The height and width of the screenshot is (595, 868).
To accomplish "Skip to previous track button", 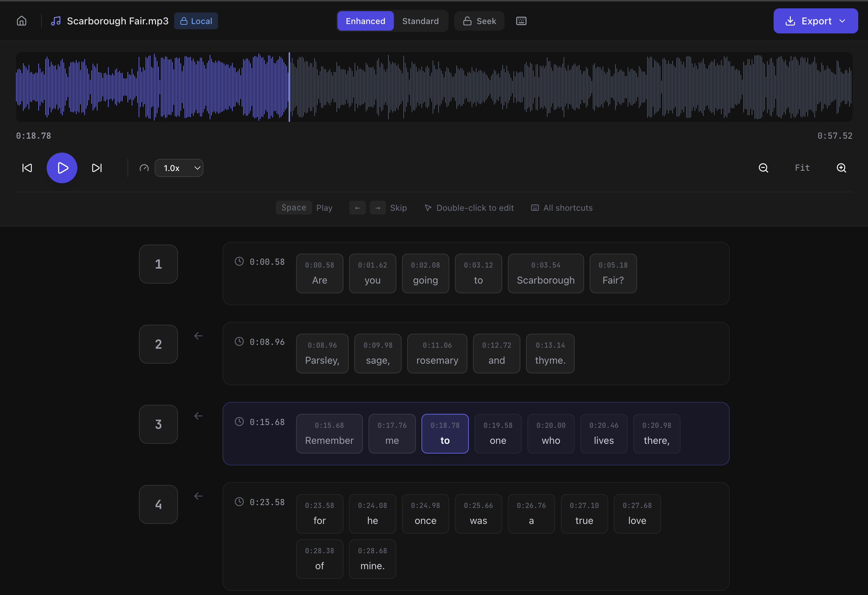I will pyautogui.click(x=27, y=168).
